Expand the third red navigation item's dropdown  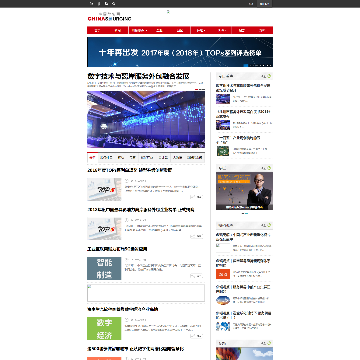click(x=139, y=30)
